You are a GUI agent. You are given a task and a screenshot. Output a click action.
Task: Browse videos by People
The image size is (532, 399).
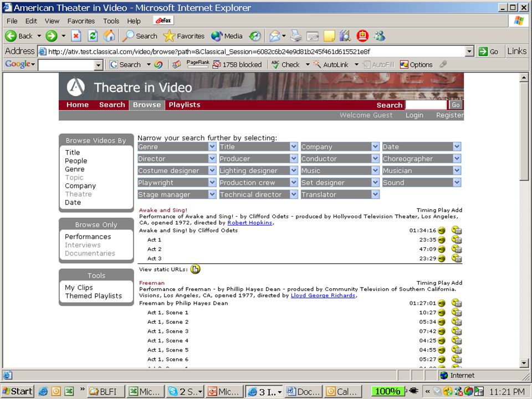coord(76,161)
